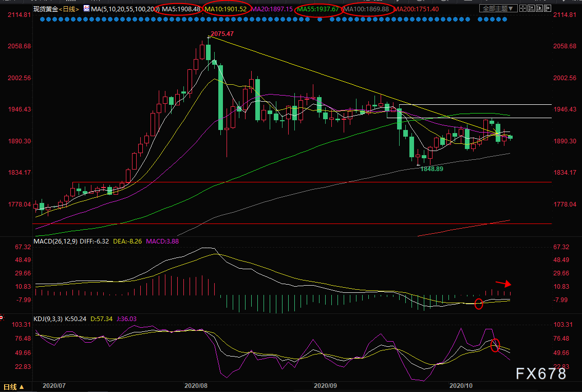
Task: Select the MA200:1751.40 indicator label
Action: (x=417, y=9)
